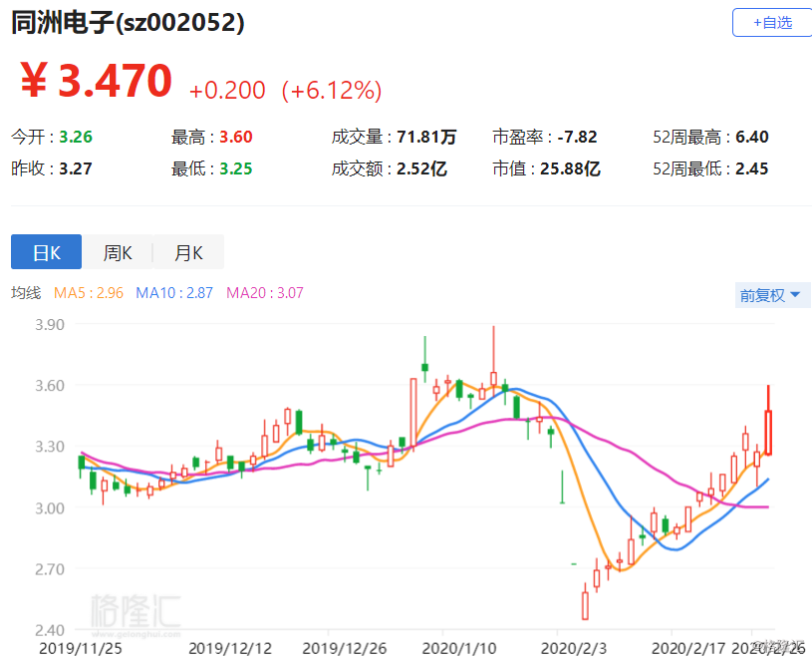Click the percent change (+6.12%)
This screenshot has width=812, height=660.
click(x=332, y=90)
